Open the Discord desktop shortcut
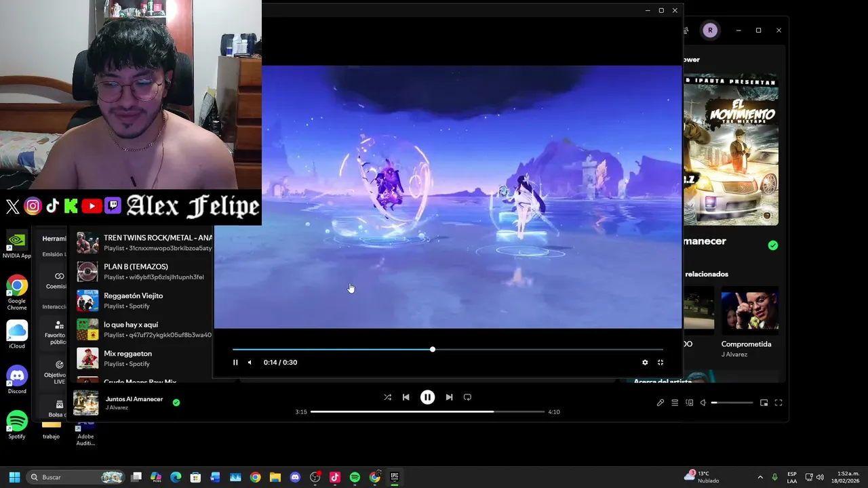Viewport: 868px width, 488px height. click(17, 380)
